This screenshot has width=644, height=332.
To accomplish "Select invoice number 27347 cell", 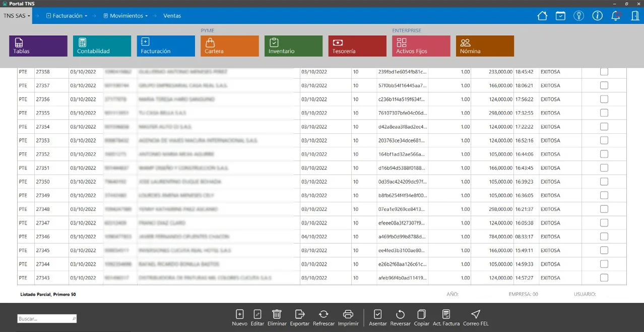I will point(51,223).
